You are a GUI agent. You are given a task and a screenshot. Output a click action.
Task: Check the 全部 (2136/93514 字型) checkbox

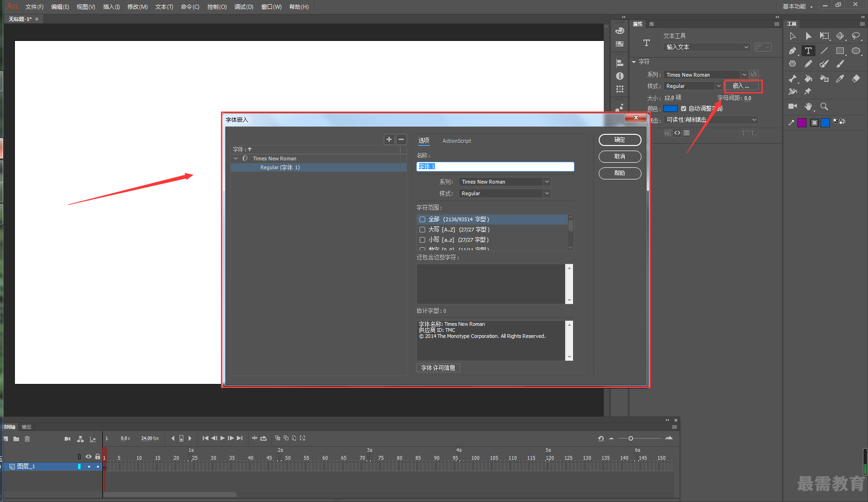[422, 219]
